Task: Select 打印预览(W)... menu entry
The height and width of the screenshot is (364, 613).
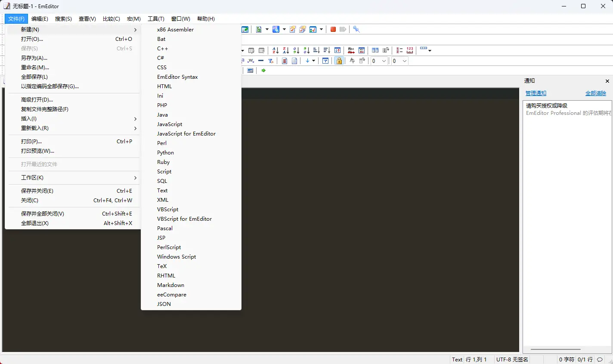Action: tap(74, 151)
